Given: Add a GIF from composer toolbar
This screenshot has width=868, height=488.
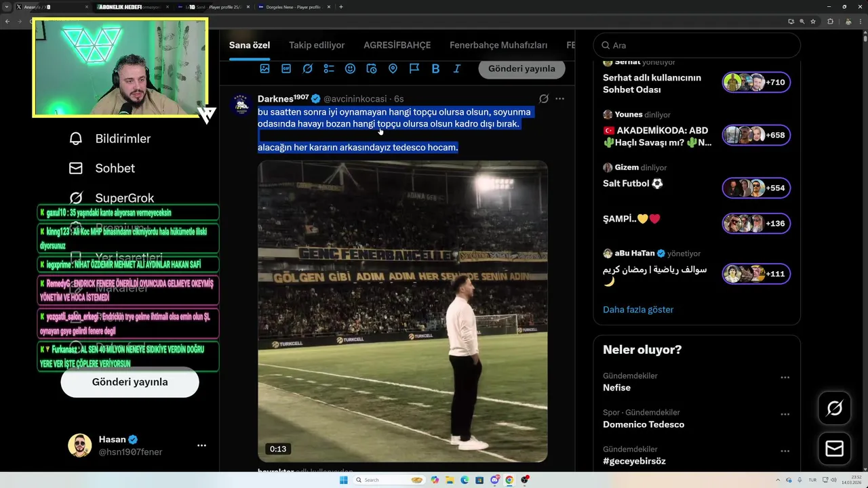Looking at the screenshot, I should (x=286, y=68).
